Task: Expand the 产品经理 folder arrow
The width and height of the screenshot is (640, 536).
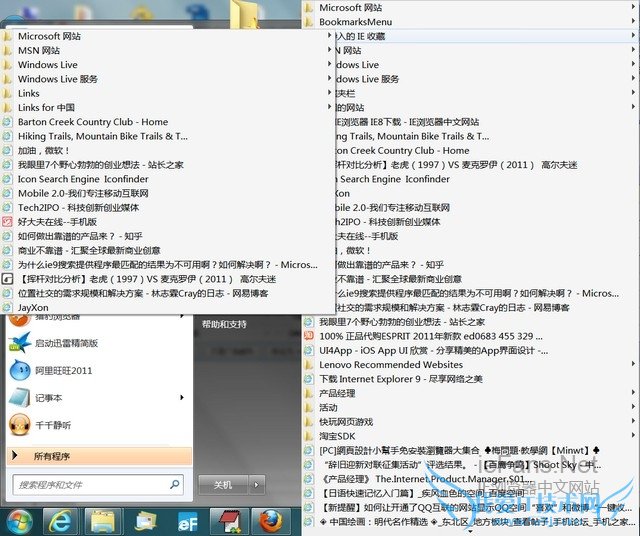Action: (633, 393)
